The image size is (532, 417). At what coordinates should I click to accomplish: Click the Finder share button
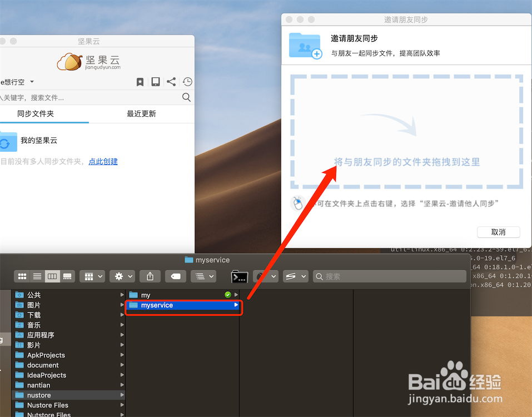point(150,276)
